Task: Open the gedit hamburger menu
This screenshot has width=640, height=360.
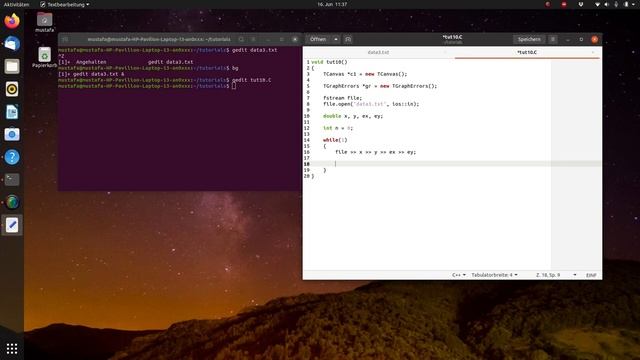Action: tap(553, 39)
